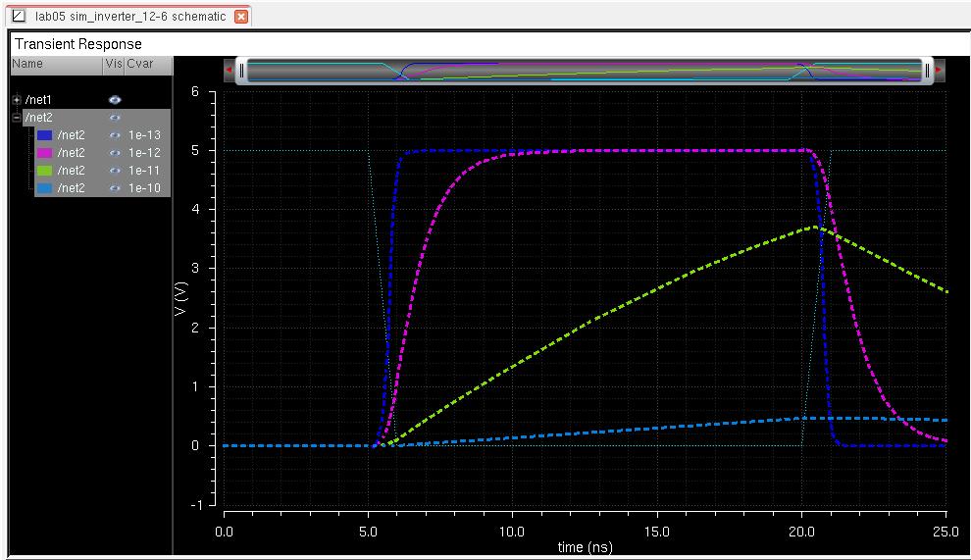The height and width of the screenshot is (560, 971).
Task: Hide the 1e-12 /net2 trace
Action: 115,153
